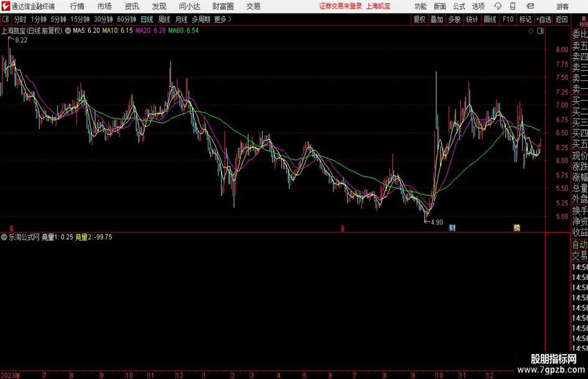
Task: Select the 多周期 tab
Action: pos(201,19)
